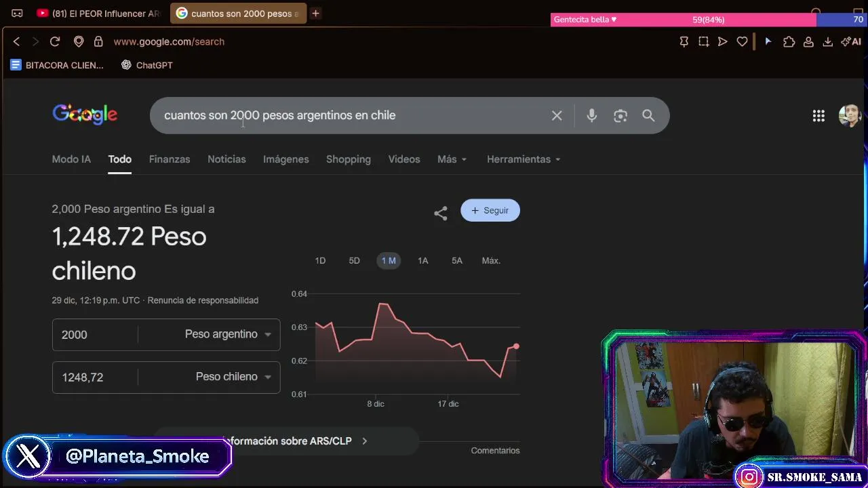Image resolution: width=868 pixels, height=488 pixels.
Task: Select latest point on exchange chart
Action: (x=516, y=346)
